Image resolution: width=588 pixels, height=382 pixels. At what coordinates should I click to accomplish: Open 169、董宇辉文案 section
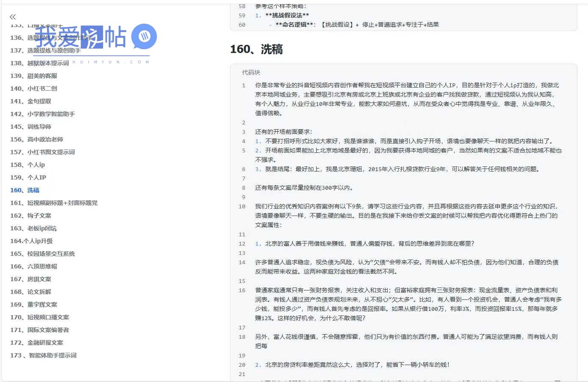coord(33,304)
